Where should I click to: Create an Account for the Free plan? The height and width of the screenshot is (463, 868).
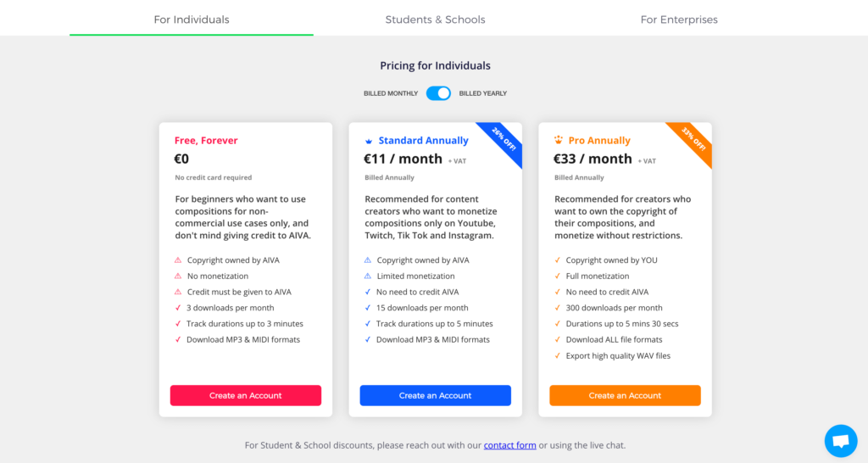click(246, 395)
